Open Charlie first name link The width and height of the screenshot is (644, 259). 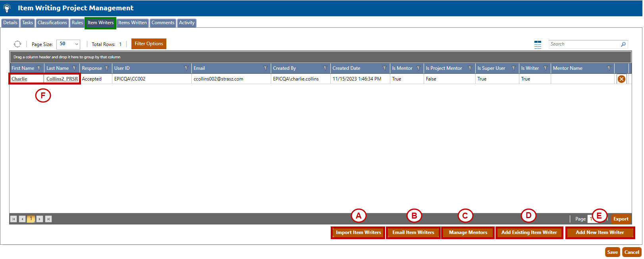[19, 79]
